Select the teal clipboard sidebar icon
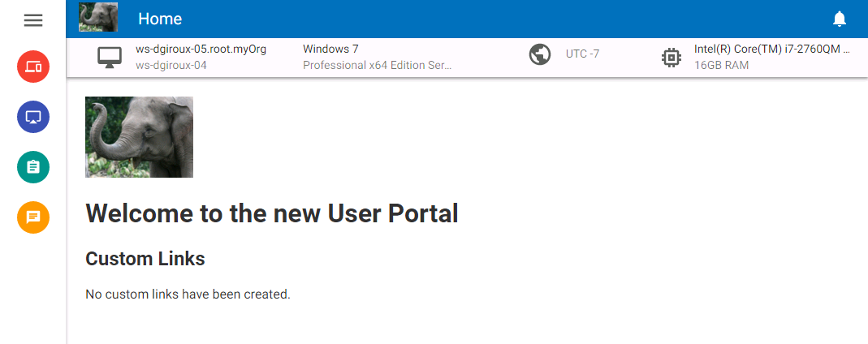Screen dimensions: 868x344 pyautogui.click(x=33, y=167)
